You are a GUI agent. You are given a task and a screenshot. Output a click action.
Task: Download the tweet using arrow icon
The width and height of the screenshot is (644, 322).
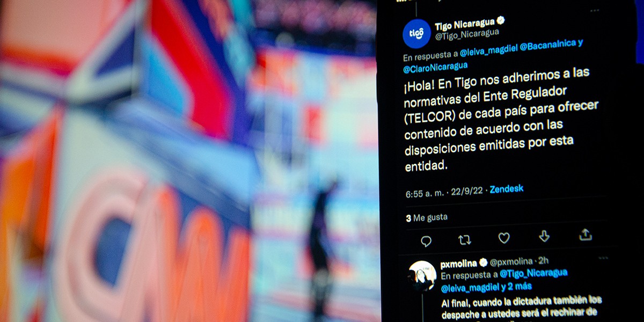pyautogui.click(x=544, y=236)
